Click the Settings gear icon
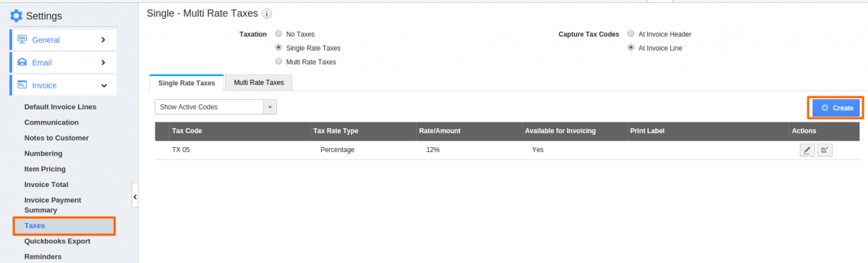The width and height of the screenshot is (868, 263). click(x=16, y=15)
